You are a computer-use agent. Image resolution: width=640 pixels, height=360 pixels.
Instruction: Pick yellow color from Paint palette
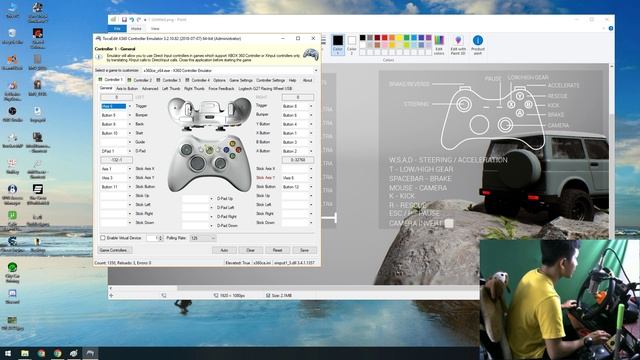coord(399,38)
